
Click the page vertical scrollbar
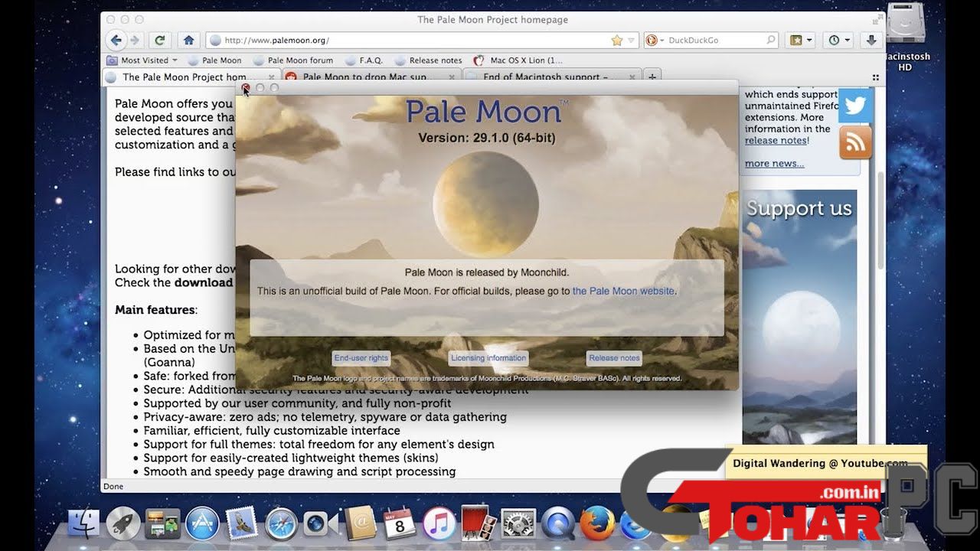[880, 220]
